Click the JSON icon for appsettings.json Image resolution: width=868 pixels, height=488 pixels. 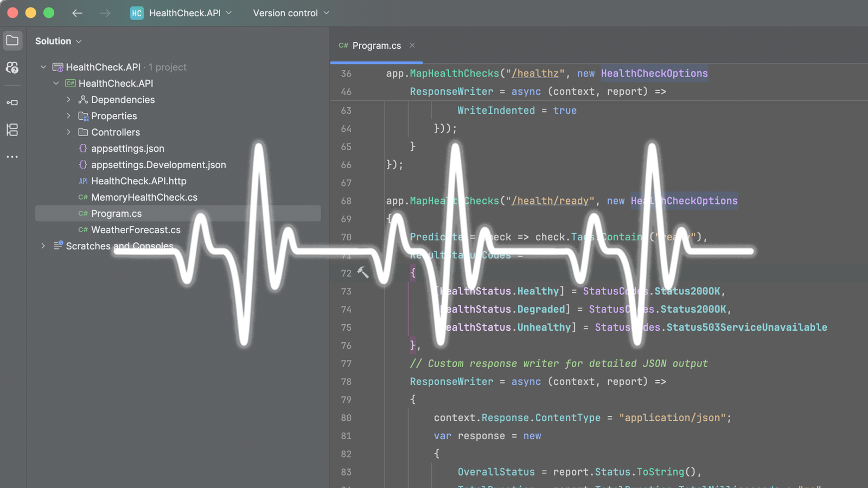tap(83, 149)
